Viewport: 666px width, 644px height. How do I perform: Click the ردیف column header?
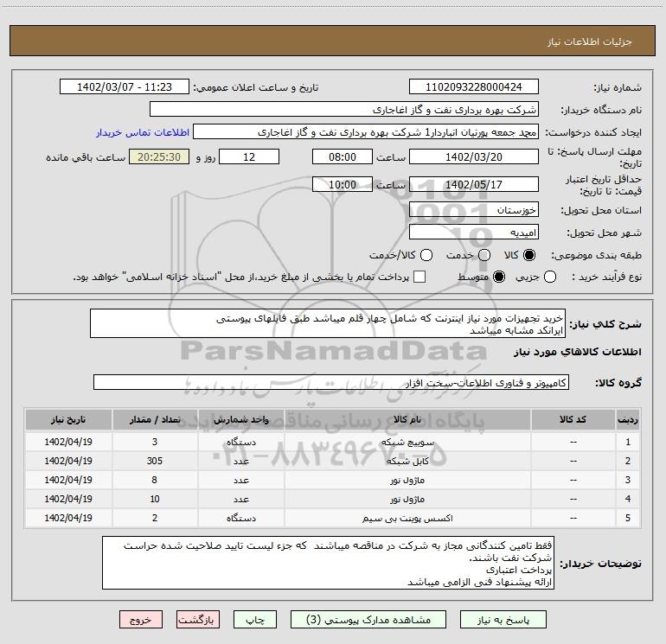tap(628, 419)
